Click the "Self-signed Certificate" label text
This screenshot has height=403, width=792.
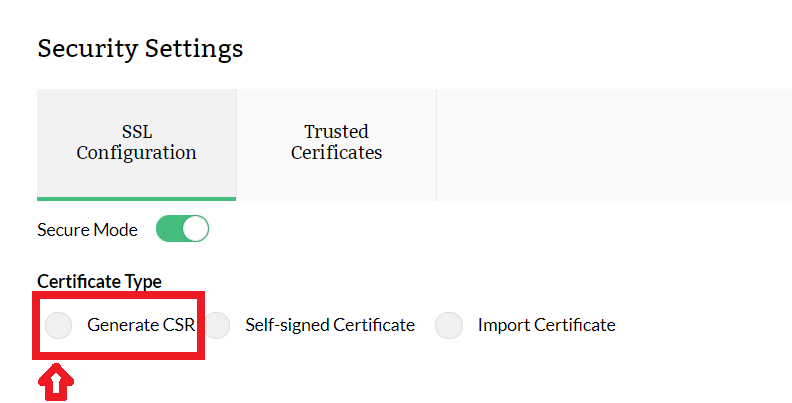coord(329,325)
